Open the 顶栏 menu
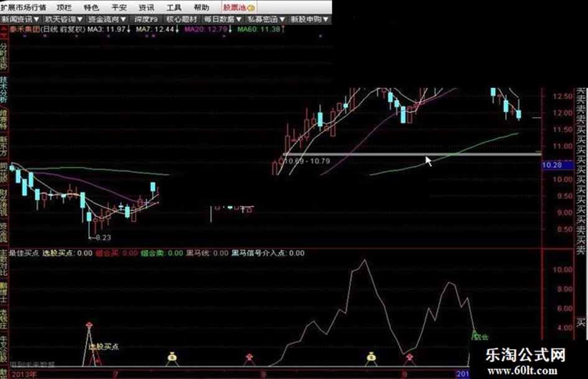Image resolution: width=588 pixels, height=379 pixels. tap(64, 7)
